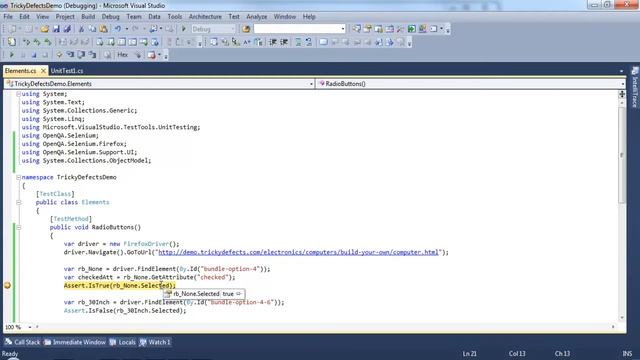This screenshot has width=640, height=360.
Task: Open the Watch 1 window tab
Action: [155, 342]
